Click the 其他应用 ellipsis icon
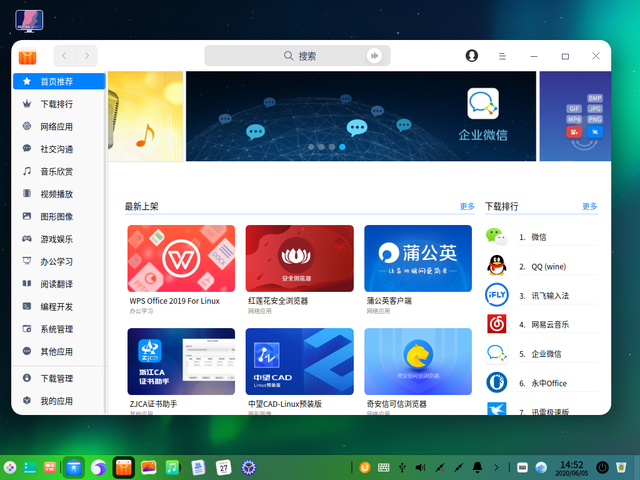 point(27,351)
